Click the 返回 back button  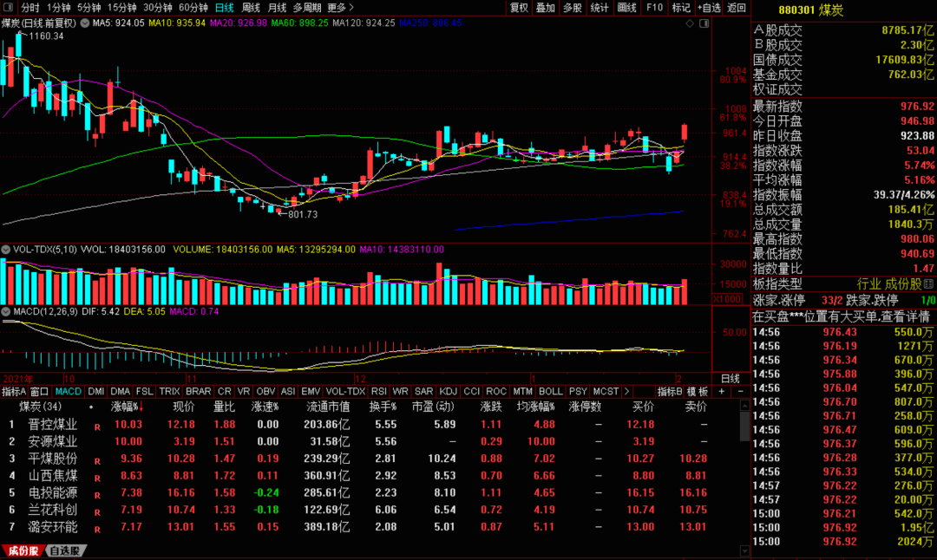pyautogui.click(x=737, y=8)
